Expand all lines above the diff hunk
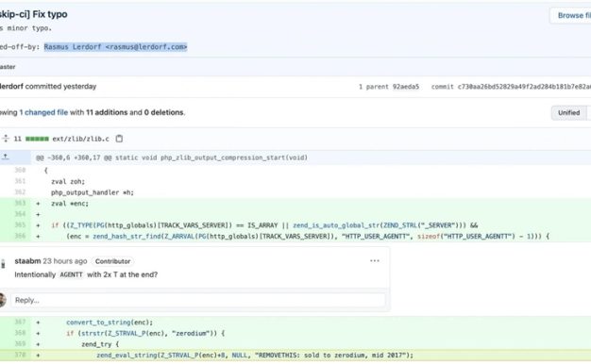 [x=6, y=157]
